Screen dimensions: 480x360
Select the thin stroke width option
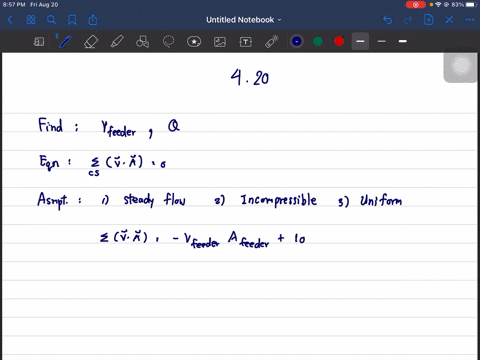(382, 41)
